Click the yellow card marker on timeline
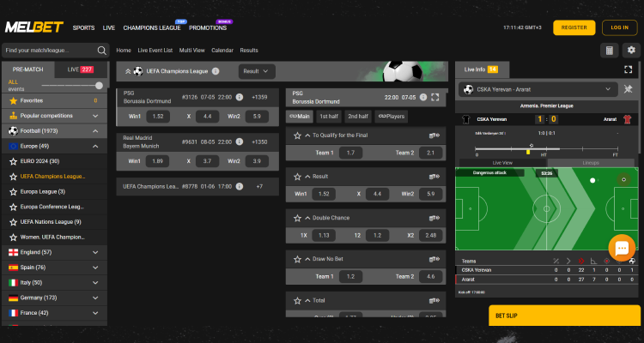 (x=528, y=152)
